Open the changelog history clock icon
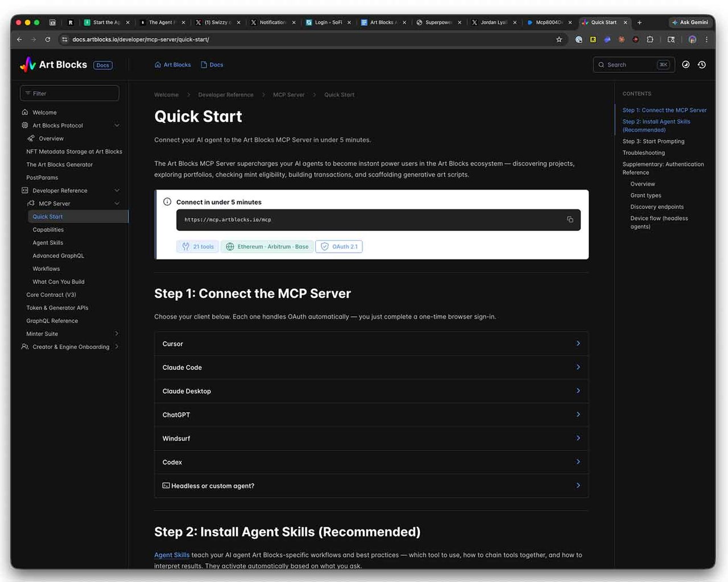The image size is (728, 582). 702,65
